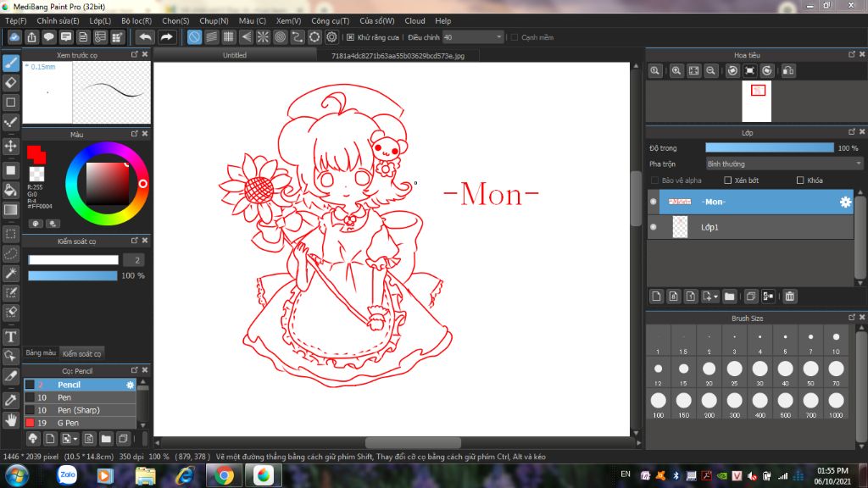Toggle Khử răng cưa anti-aliasing checkbox
The image size is (868, 488).
(350, 37)
